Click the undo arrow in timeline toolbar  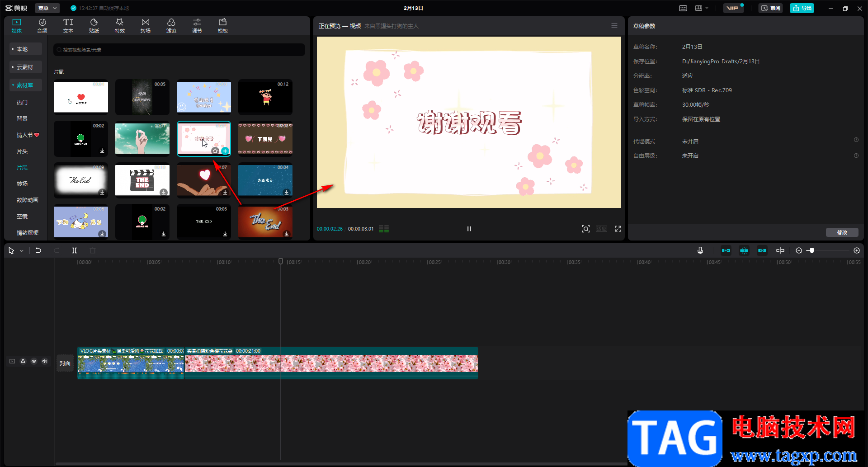38,250
